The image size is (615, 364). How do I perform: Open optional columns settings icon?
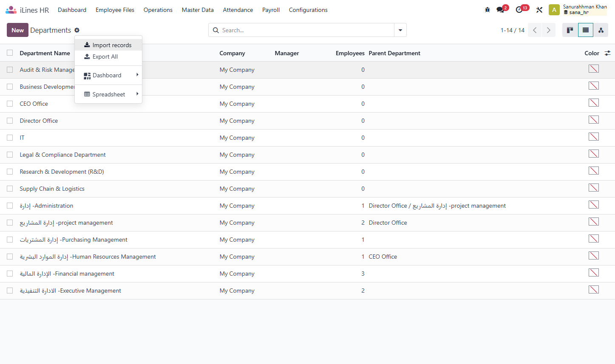coord(608,53)
